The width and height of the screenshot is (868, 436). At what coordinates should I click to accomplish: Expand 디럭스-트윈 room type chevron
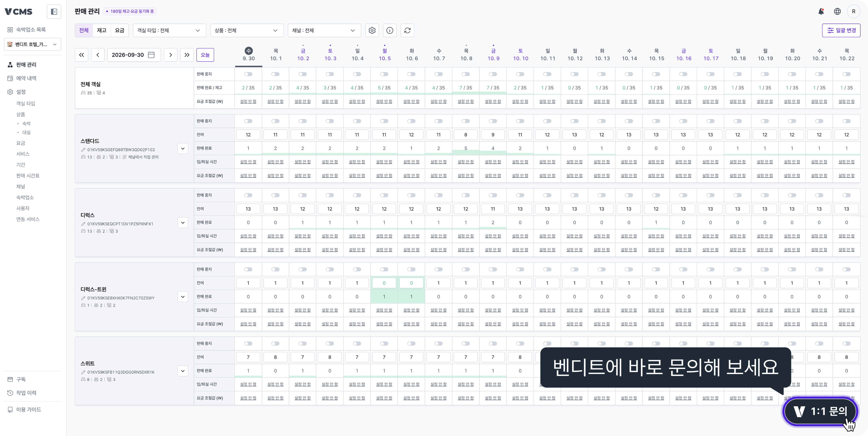183,297
